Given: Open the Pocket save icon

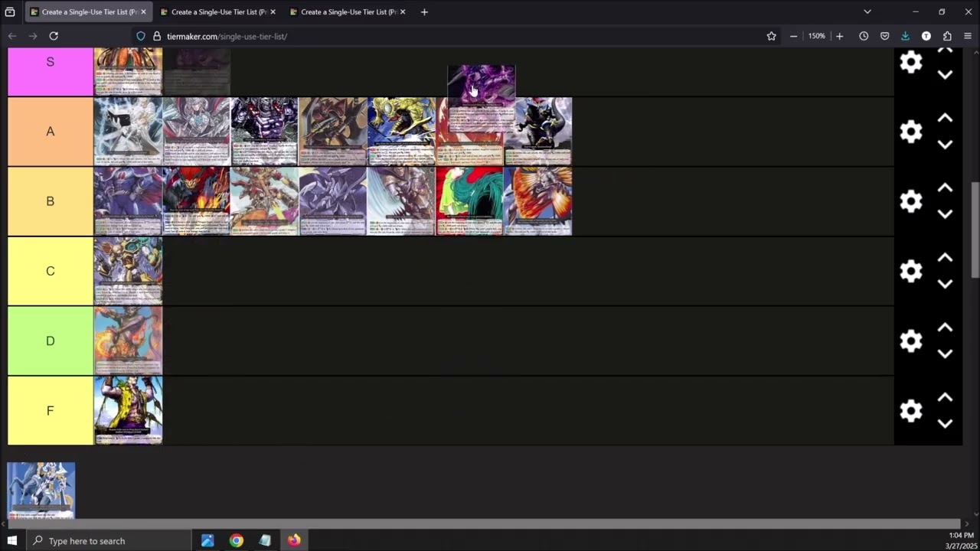Looking at the screenshot, I should (x=884, y=36).
